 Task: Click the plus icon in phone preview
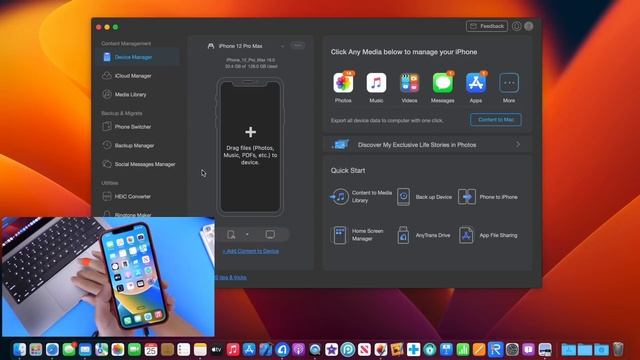point(251,132)
